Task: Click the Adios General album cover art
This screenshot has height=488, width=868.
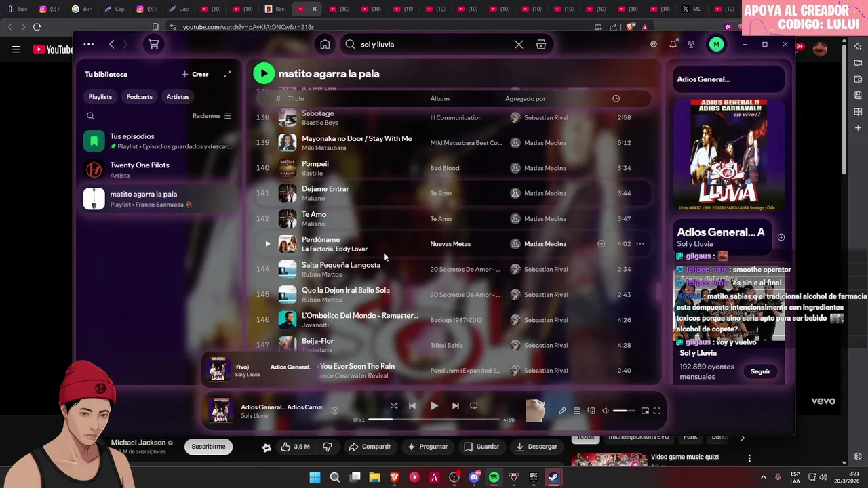Action: 729,155
